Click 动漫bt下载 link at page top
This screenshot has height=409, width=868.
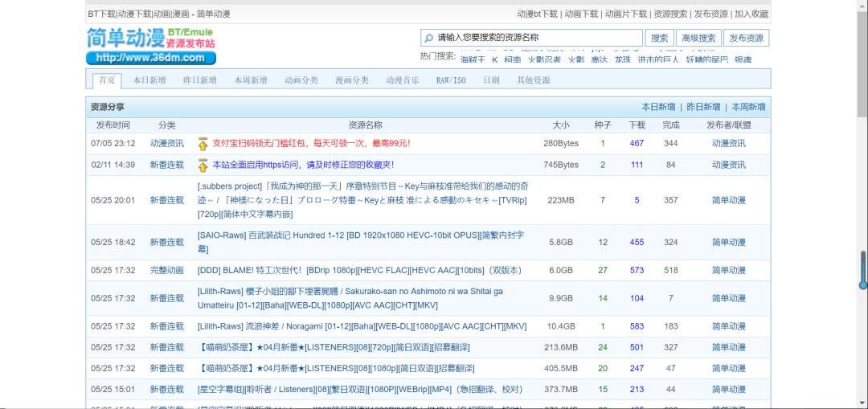(x=537, y=14)
